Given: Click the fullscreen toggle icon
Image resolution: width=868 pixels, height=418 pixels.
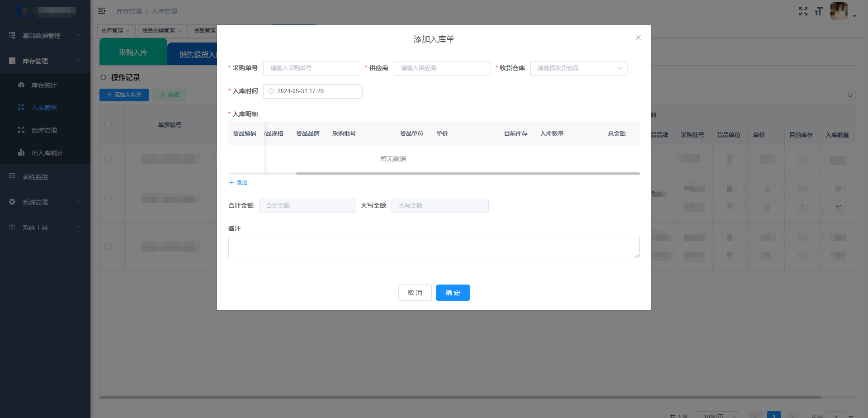Looking at the screenshot, I should pos(803,11).
